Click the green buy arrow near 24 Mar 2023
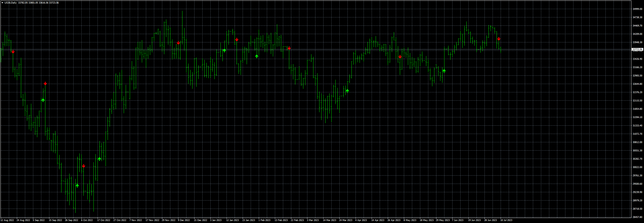The width and height of the screenshot is (644, 223). tap(347, 91)
